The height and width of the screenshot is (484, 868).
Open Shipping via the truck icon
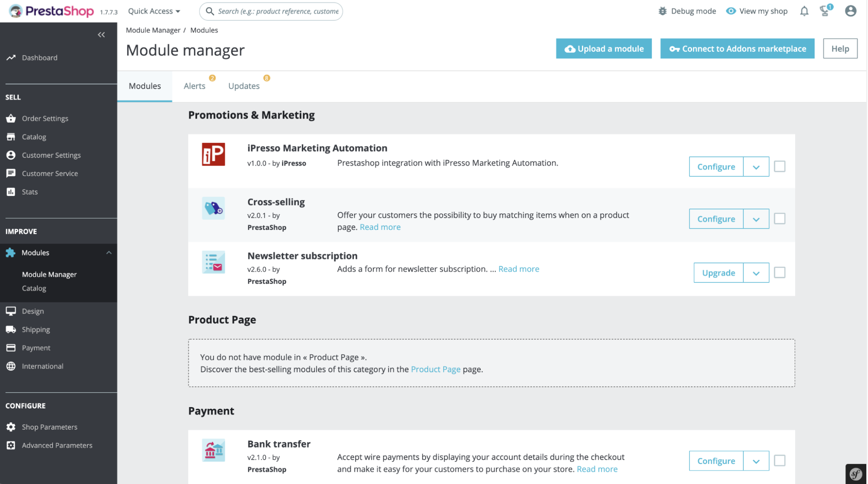10,329
